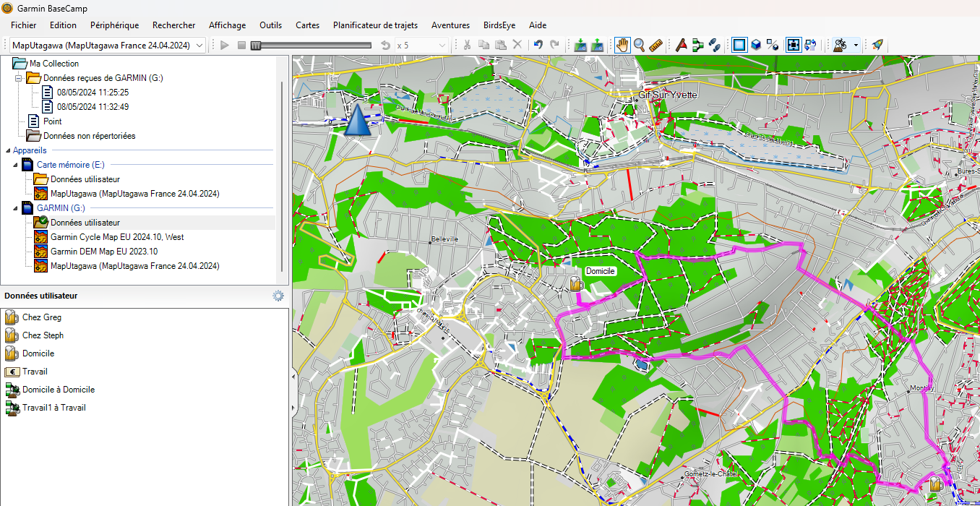Viewport: 980px width, 506px height.
Task: Select the Measure ruler tool
Action: pyautogui.click(x=656, y=45)
